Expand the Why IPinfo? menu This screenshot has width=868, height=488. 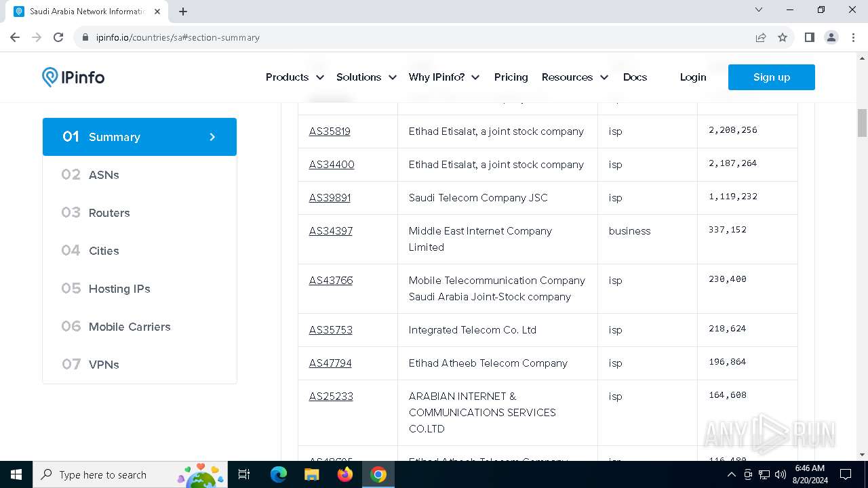[x=444, y=77]
